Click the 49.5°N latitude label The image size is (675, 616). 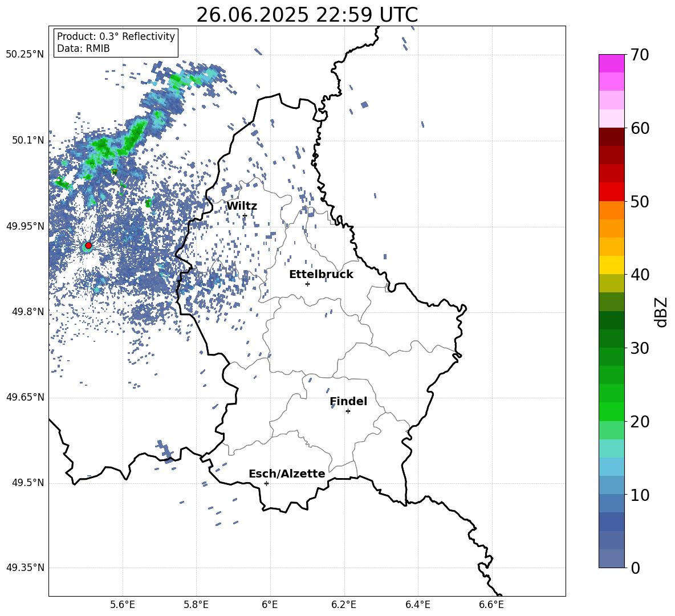[x=28, y=483]
